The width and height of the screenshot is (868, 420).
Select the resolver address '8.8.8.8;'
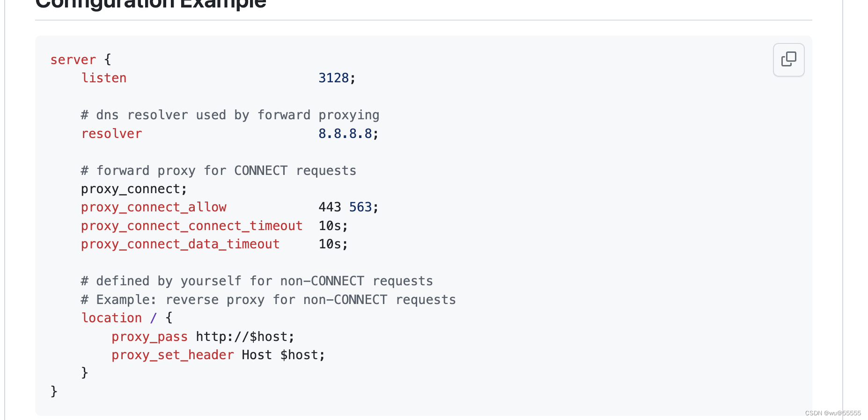coord(348,134)
